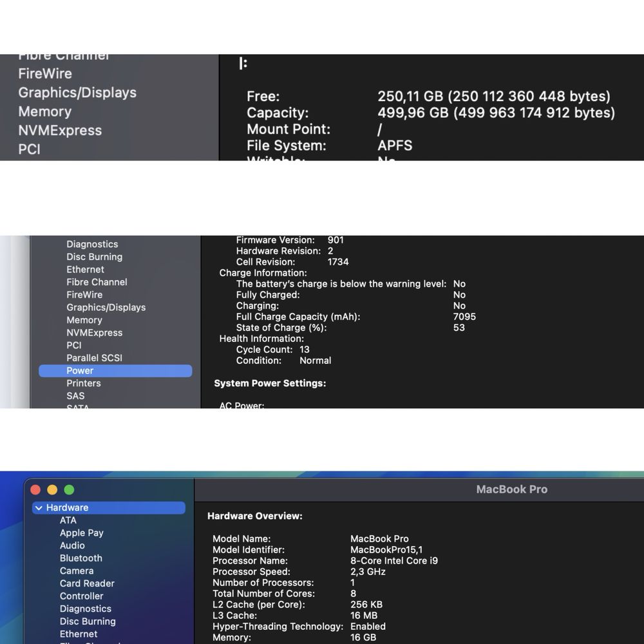644x644 pixels.
Task: Show Camera information
Action: 77,571
